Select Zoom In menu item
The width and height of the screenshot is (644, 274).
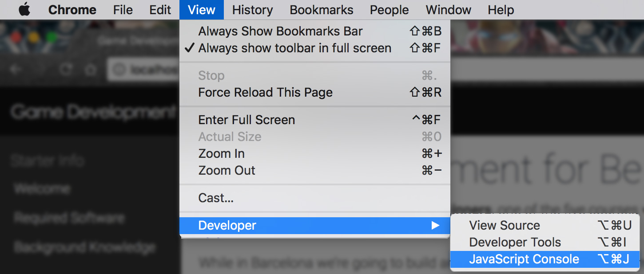click(x=221, y=154)
